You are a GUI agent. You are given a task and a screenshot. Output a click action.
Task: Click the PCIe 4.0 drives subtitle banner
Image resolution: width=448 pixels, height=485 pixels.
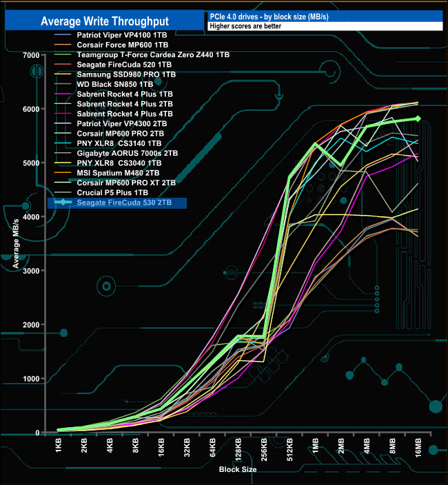(x=325, y=17)
